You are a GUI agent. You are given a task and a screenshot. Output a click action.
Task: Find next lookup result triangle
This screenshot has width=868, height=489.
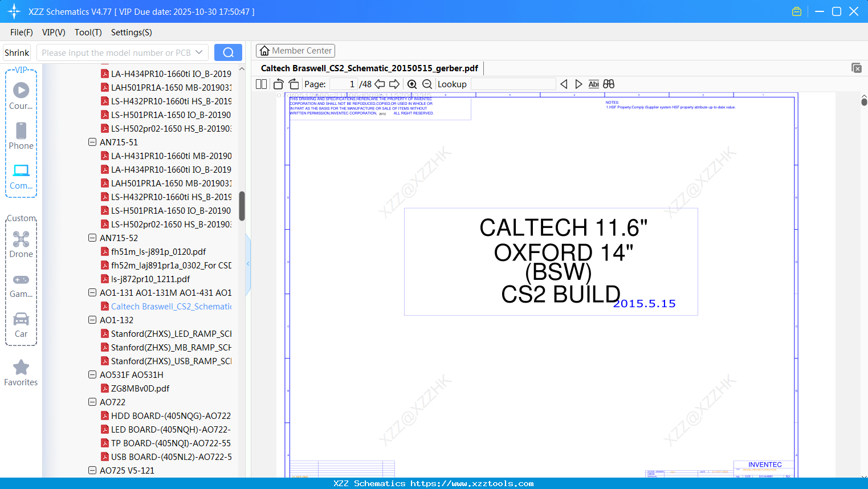[578, 84]
